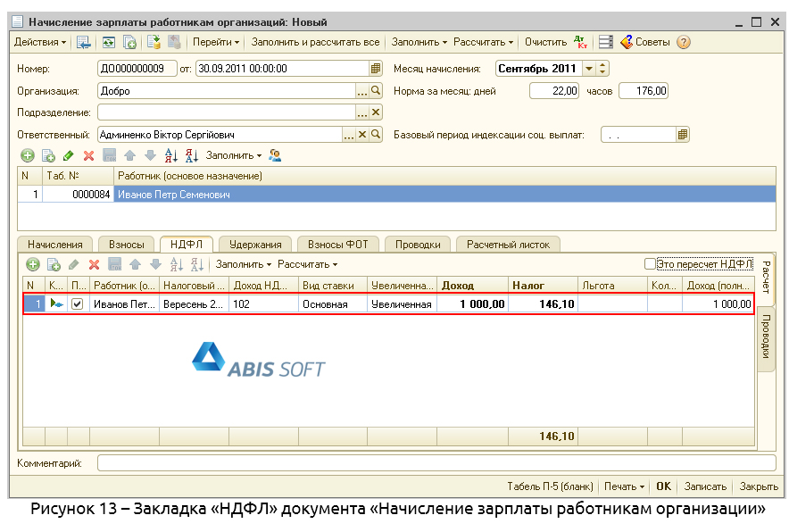Save the document with Записать
This screenshot has width=789, height=532.
pos(705,486)
